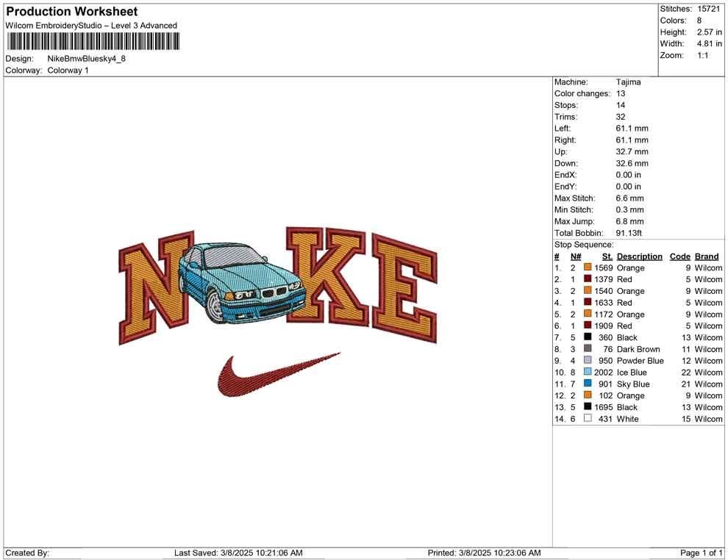The width and height of the screenshot is (728, 560).
Task: Click the width value '4.81 in'
Action: coord(709,43)
